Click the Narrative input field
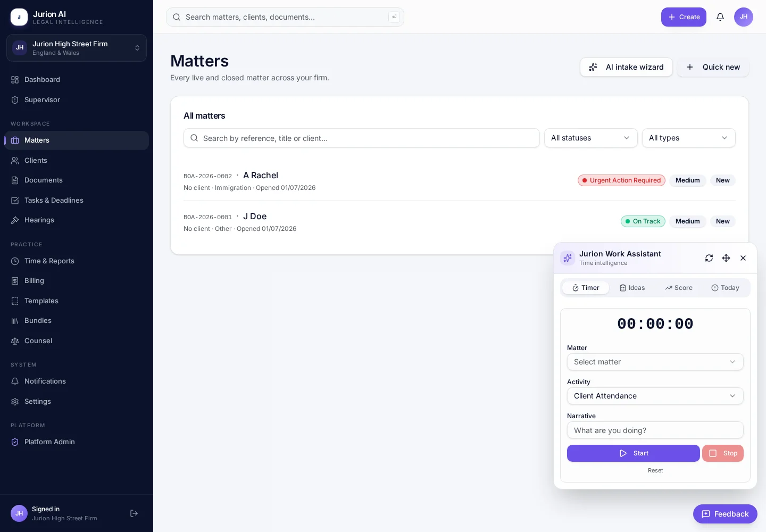The width and height of the screenshot is (766, 532). [655, 430]
